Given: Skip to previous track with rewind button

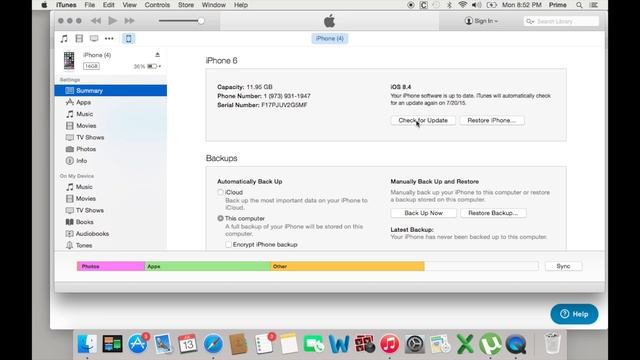Looking at the screenshot, I should click(96, 21).
